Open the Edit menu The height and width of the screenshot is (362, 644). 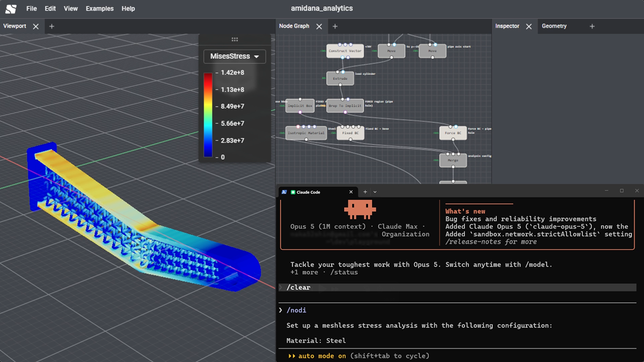point(50,9)
